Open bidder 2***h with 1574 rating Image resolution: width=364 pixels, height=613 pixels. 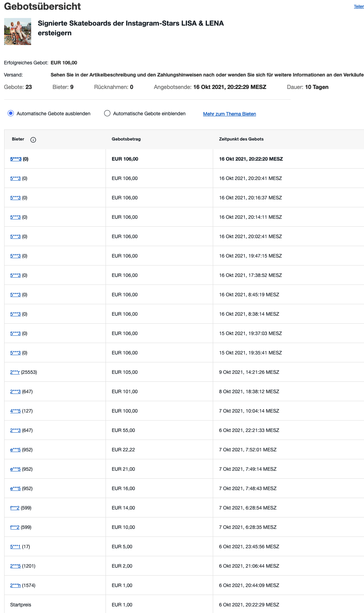(16, 585)
